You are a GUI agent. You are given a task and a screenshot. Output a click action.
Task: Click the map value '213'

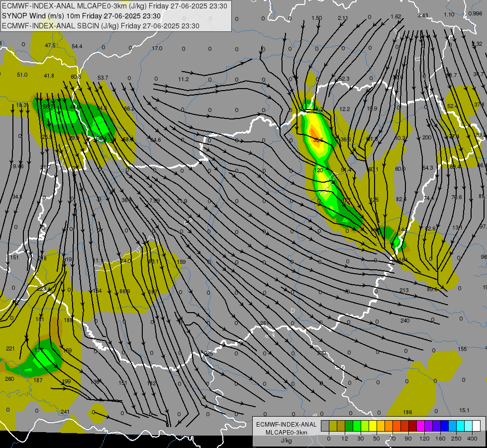click(404, 290)
